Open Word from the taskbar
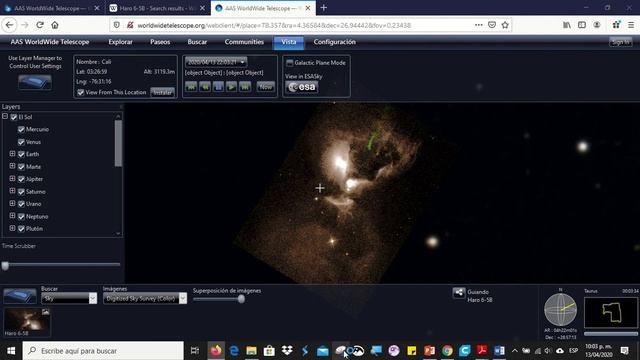The image size is (640, 360). coord(499,351)
